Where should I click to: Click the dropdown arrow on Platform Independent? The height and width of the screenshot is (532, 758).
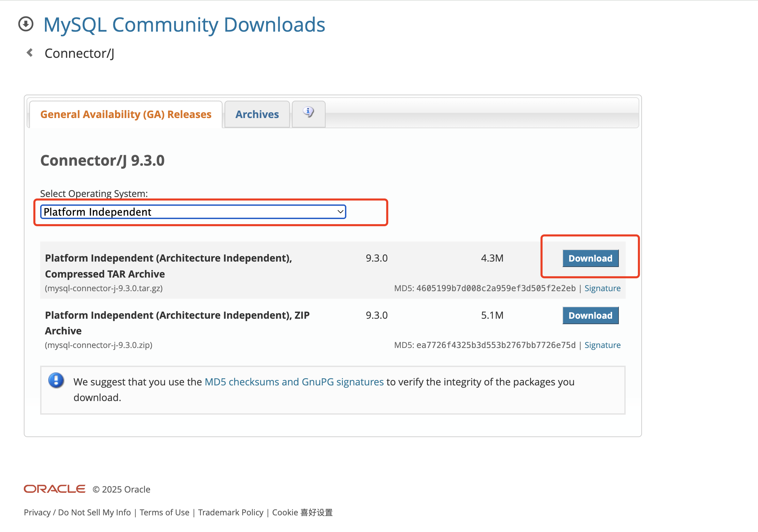(340, 212)
